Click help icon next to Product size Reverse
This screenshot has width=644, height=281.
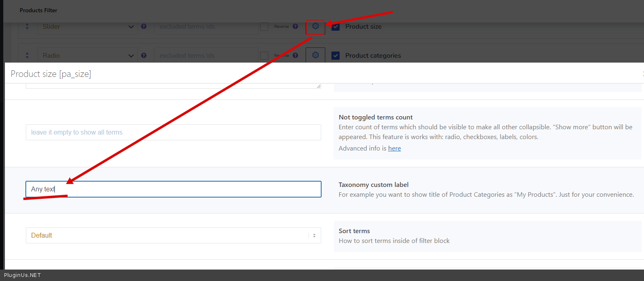[x=295, y=27]
